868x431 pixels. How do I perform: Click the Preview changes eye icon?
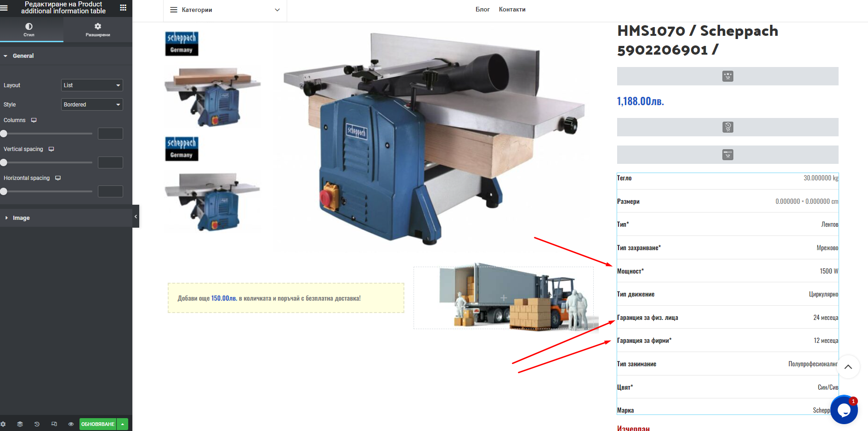click(71, 424)
